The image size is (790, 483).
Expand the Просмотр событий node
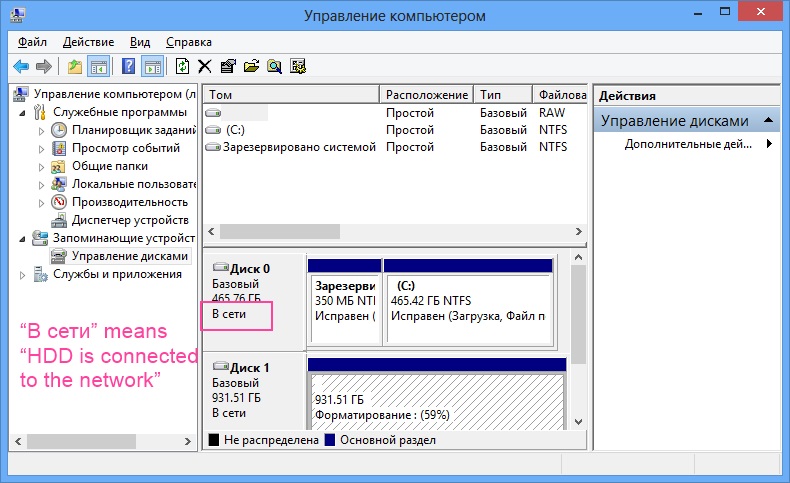(x=41, y=149)
